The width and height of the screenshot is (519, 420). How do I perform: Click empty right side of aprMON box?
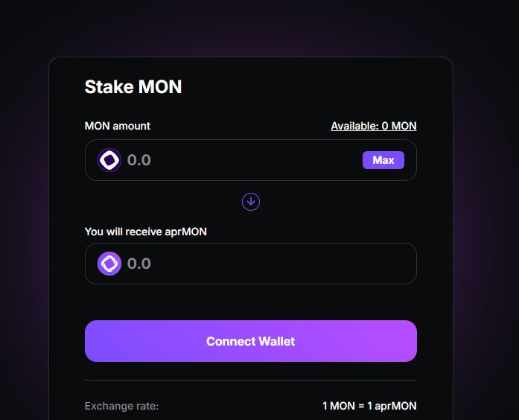point(357,264)
